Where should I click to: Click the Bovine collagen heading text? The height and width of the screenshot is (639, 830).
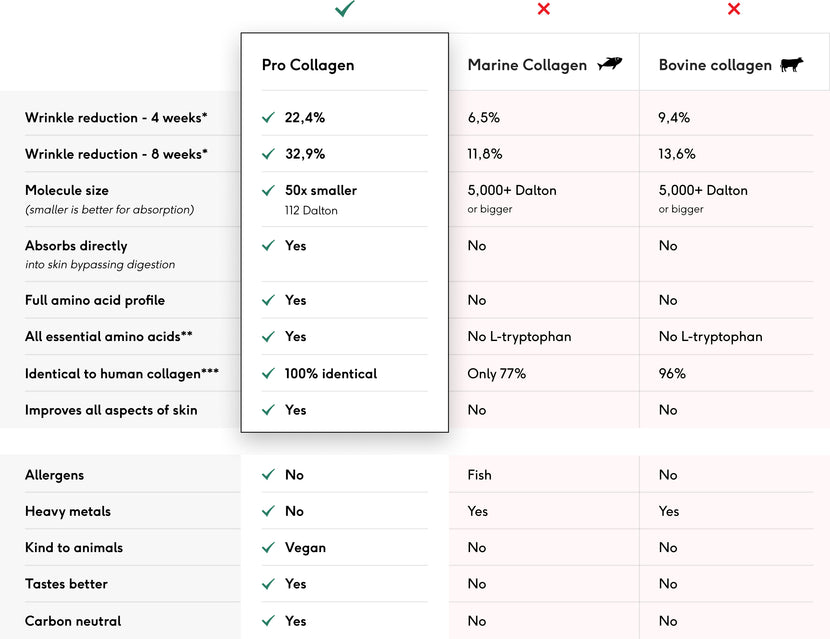click(715, 65)
